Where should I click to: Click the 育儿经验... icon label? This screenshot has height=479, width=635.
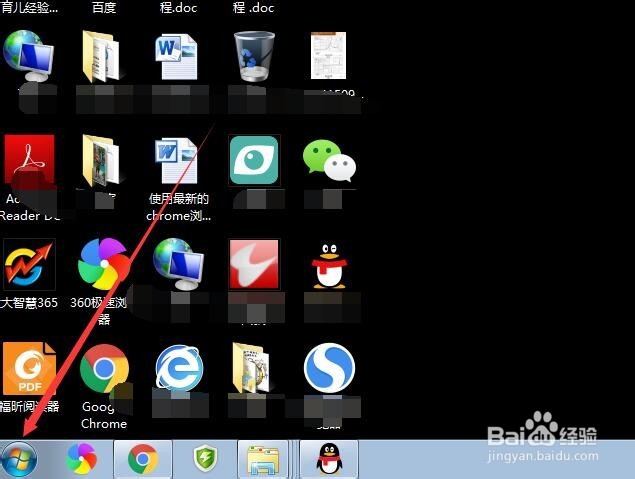pos(29,7)
